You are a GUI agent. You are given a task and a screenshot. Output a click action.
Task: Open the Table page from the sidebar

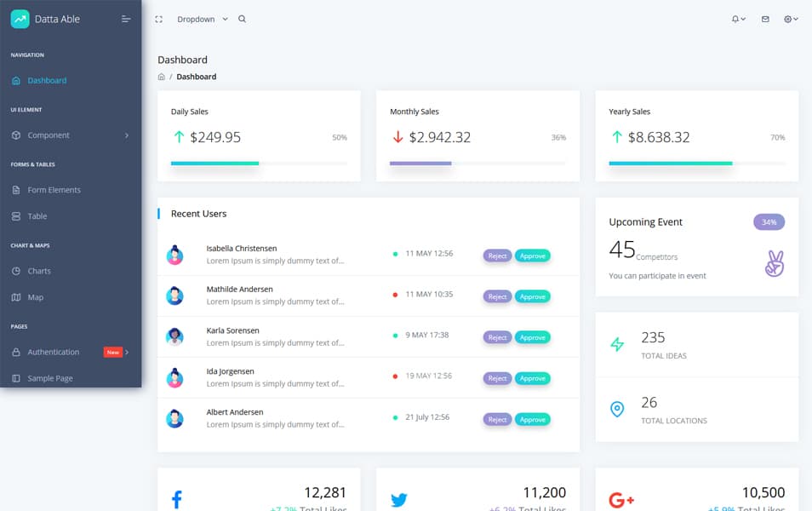[x=36, y=216]
